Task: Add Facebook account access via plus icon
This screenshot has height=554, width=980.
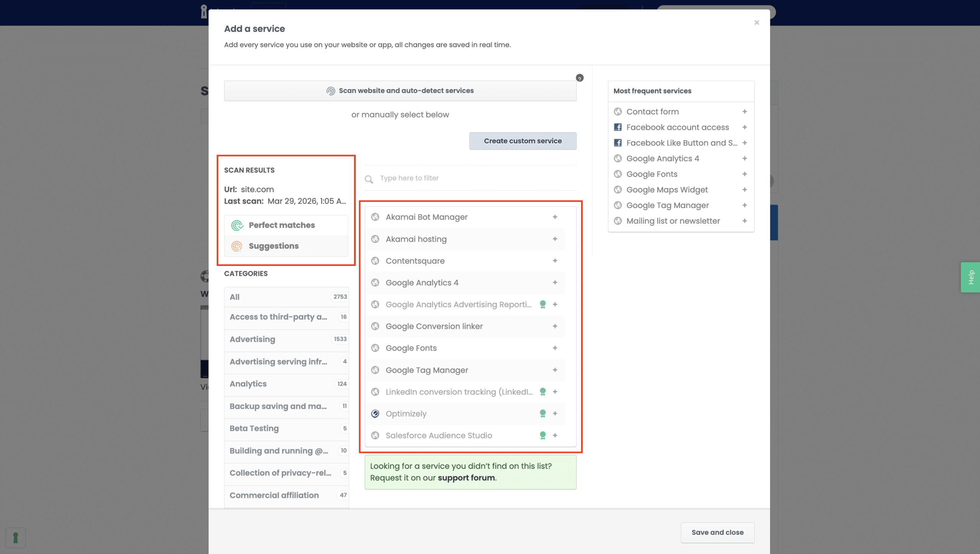Action: coord(745,127)
